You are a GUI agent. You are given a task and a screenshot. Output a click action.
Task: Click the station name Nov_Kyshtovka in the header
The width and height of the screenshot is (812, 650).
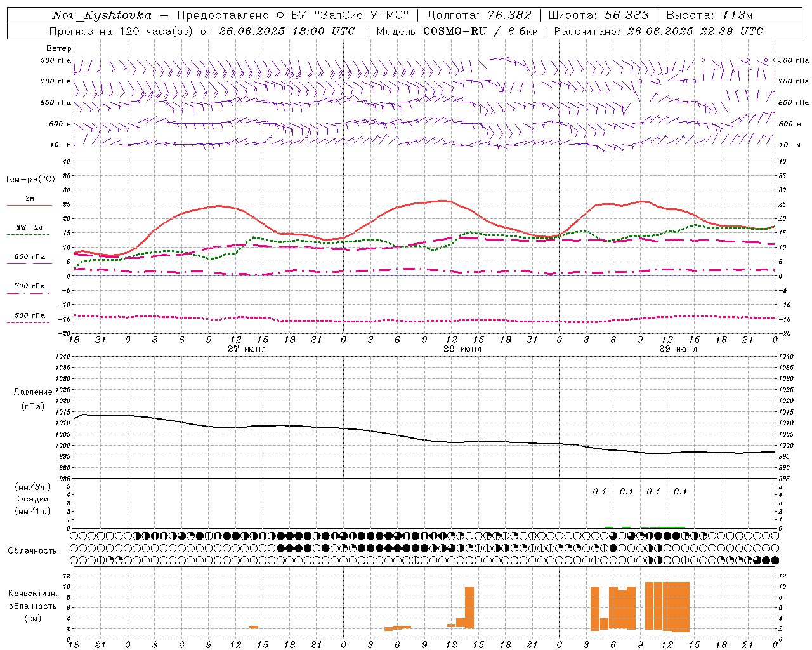coord(102,15)
